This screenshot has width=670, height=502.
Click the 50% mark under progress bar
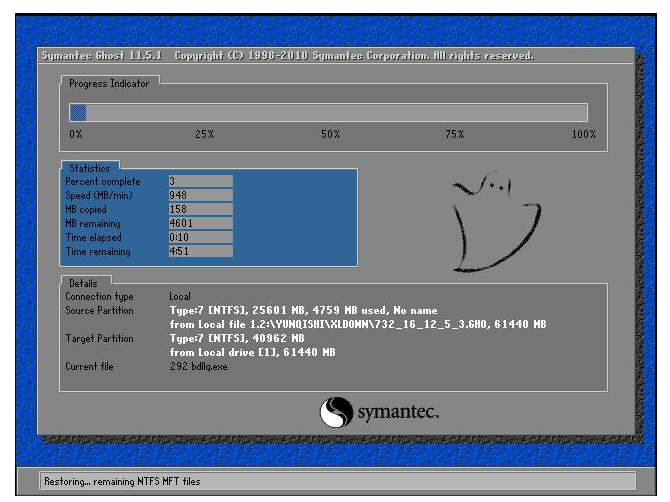tap(330, 134)
